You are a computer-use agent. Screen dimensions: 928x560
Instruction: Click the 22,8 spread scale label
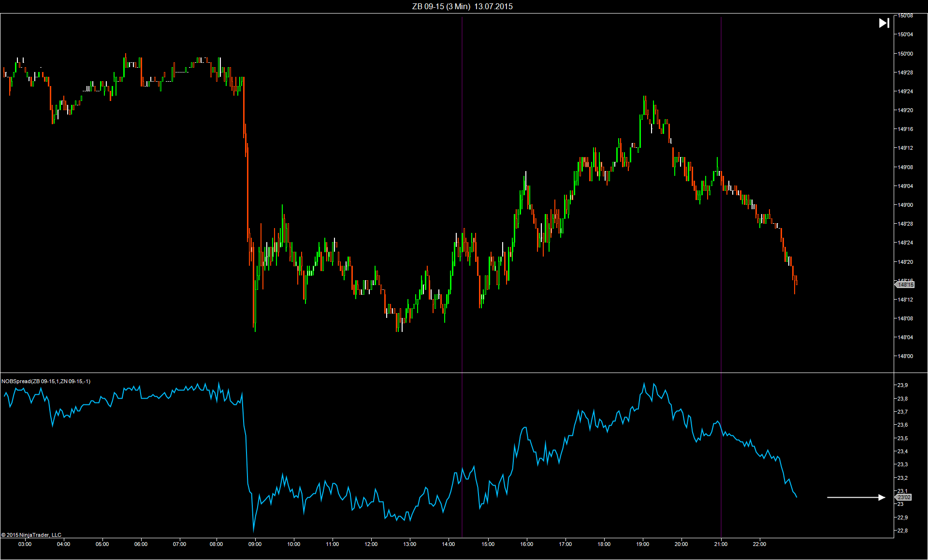(x=902, y=531)
